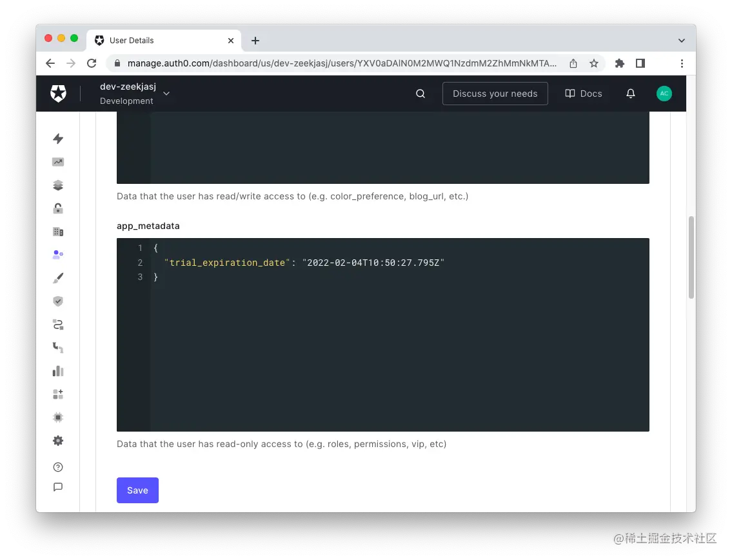Select the User Management icon in sidebar
This screenshot has height=560, width=732.
click(x=58, y=254)
